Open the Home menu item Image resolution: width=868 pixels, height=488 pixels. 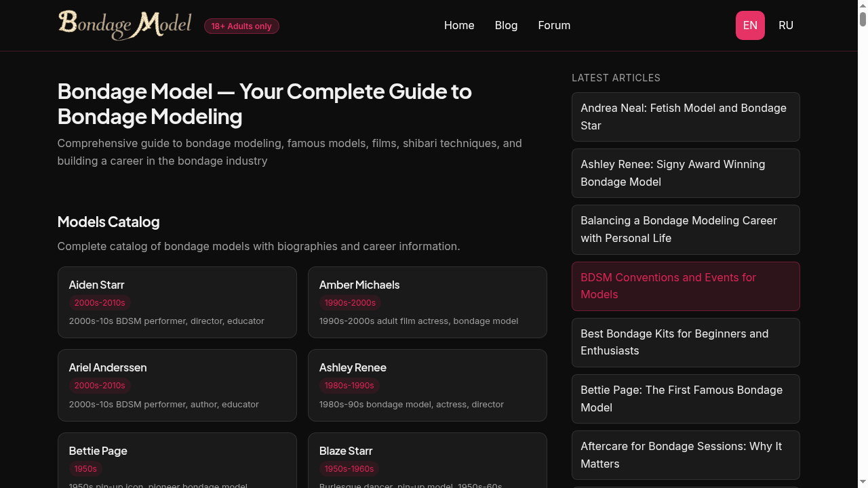pyautogui.click(x=459, y=25)
